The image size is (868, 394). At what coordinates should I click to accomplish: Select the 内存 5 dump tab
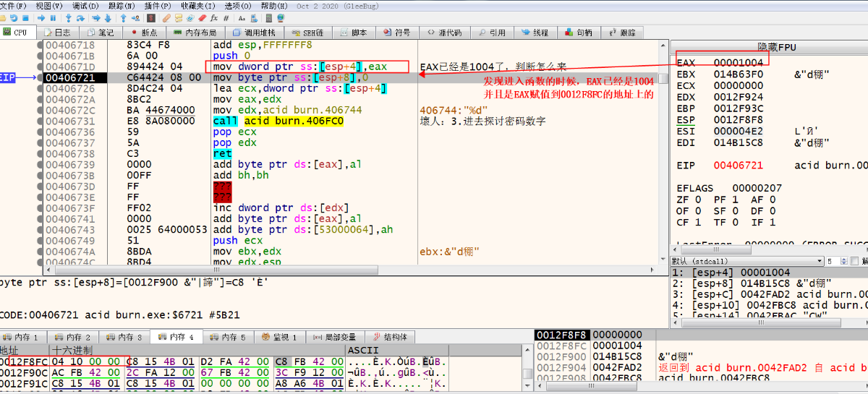(229, 337)
